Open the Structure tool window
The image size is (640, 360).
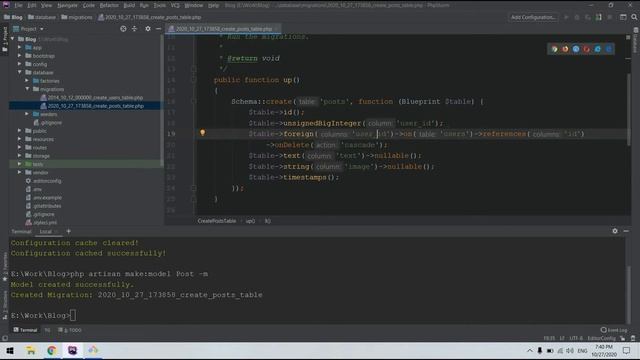tap(5, 305)
